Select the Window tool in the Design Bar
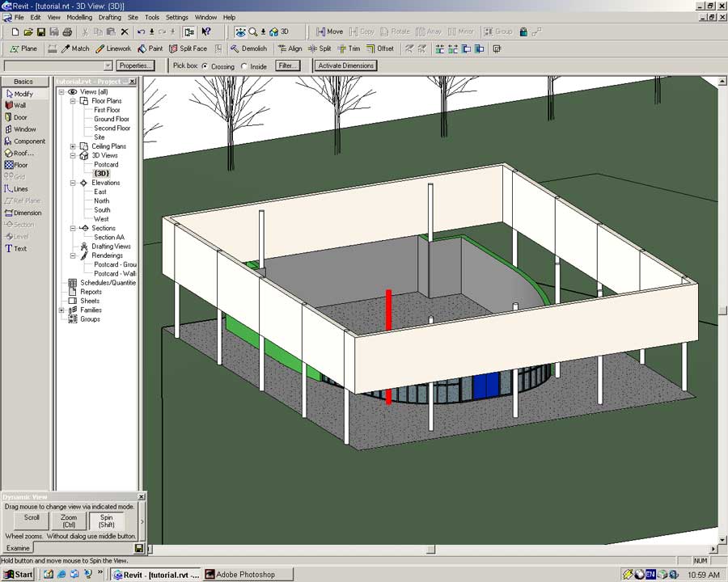 pos(20,129)
